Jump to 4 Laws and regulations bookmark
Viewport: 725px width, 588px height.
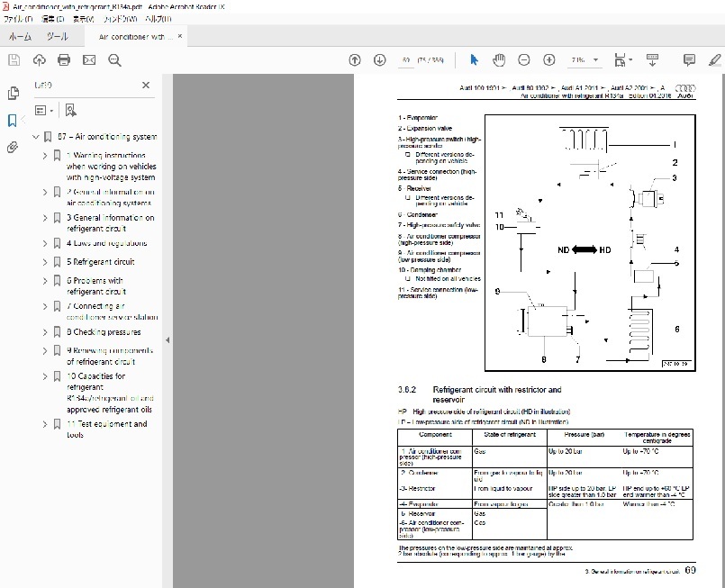coord(107,243)
